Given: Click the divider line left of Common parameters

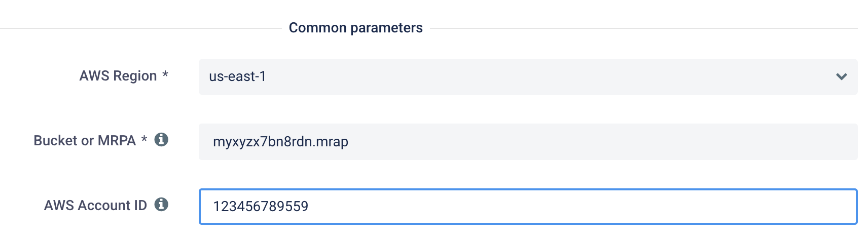Looking at the screenshot, I should [x=141, y=28].
